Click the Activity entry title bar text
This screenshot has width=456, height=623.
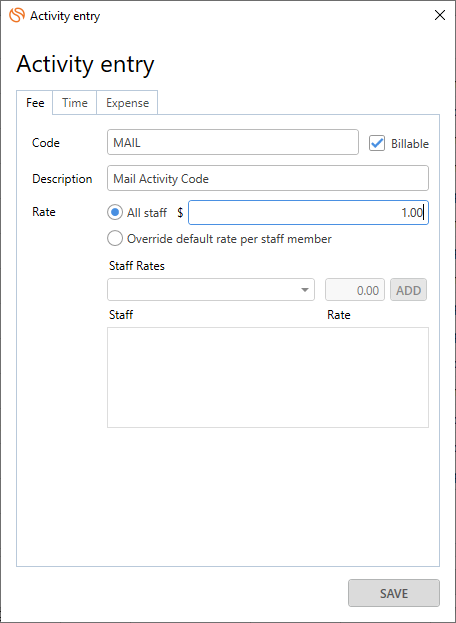(x=65, y=16)
